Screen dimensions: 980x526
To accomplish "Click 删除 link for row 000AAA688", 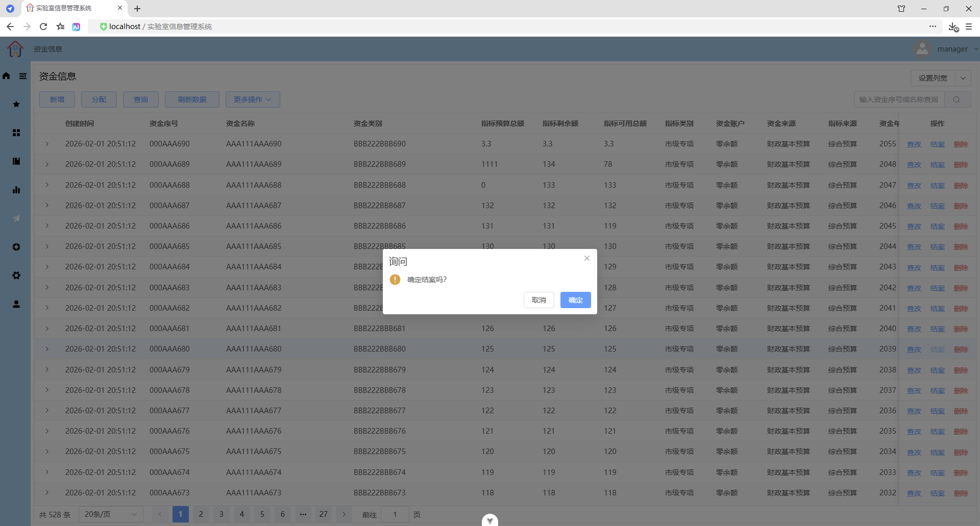I will (961, 186).
